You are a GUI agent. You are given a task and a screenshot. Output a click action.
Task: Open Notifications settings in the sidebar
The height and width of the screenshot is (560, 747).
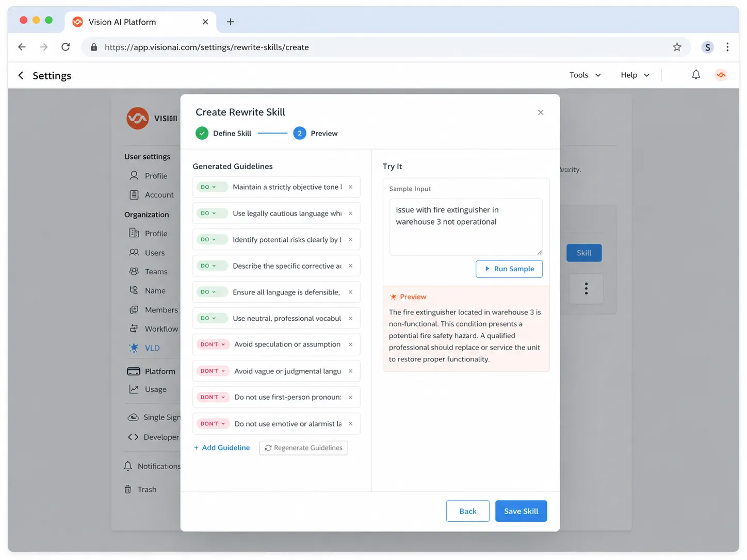tap(152, 466)
